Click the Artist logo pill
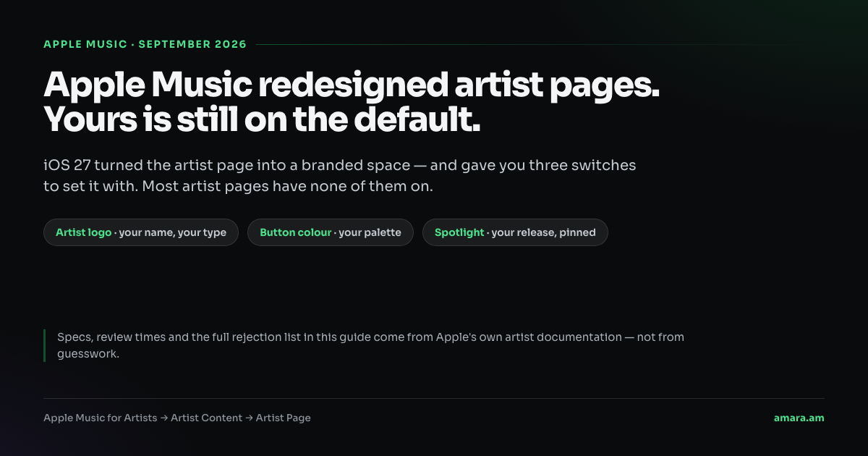 pos(141,232)
